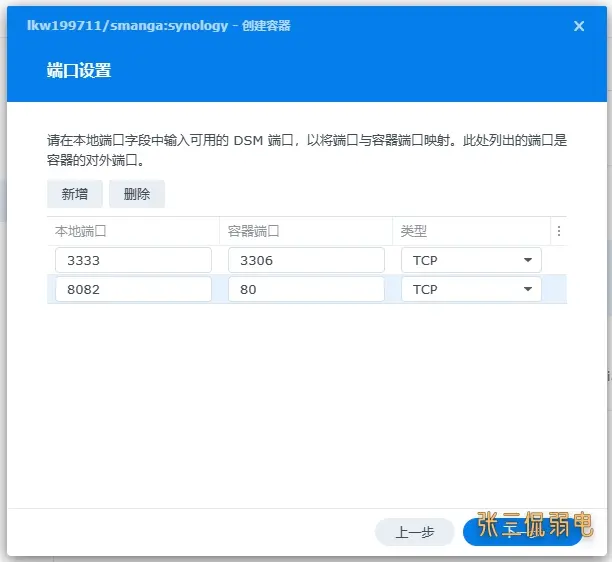Open TCP type dropdown in 3333 row

point(471,260)
